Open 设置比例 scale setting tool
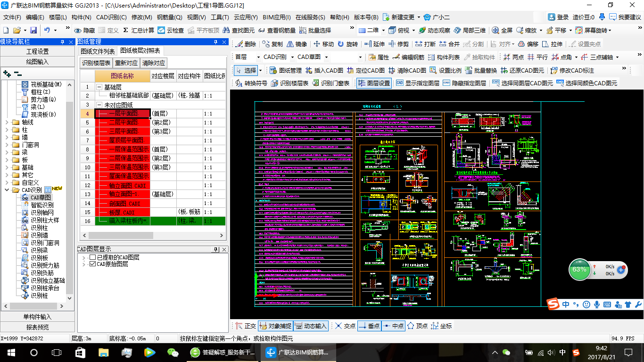 (x=445, y=70)
